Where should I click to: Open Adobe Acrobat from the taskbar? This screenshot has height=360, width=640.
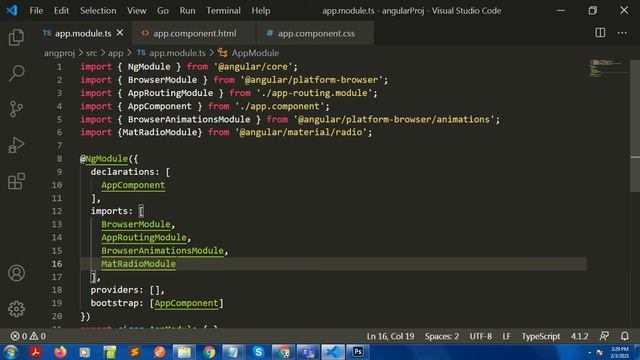click(x=36, y=352)
